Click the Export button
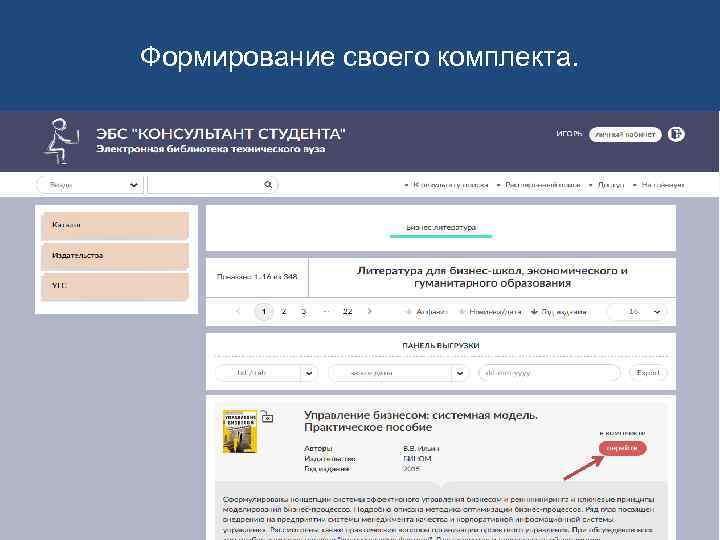720x540 pixels. coord(648,373)
